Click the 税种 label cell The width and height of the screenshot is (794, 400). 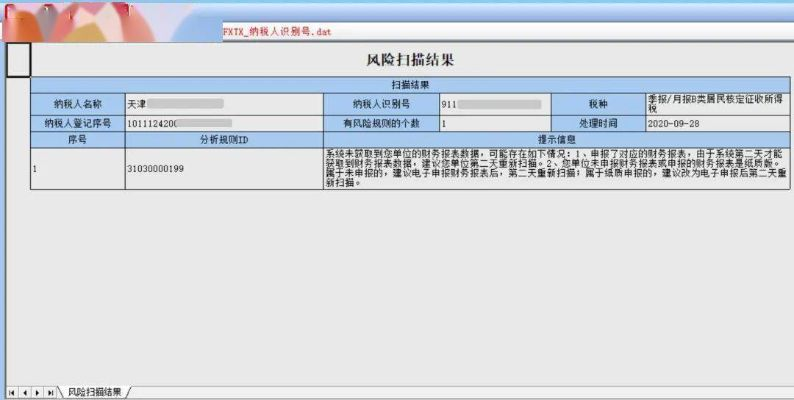click(599, 104)
